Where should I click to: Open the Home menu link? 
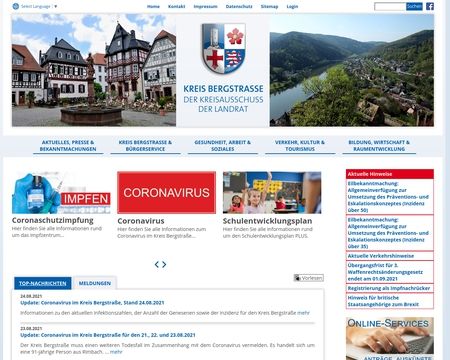tap(153, 6)
